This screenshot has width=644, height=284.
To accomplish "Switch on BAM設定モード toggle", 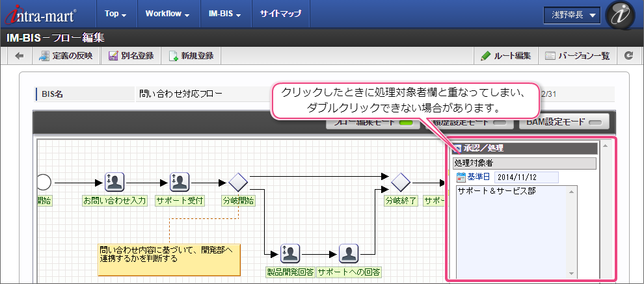I will coord(564,122).
